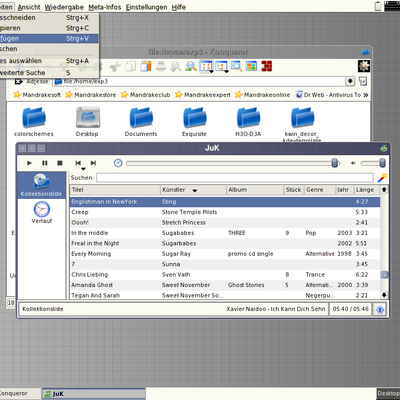The width and height of the screenshot is (400, 400).
Task: Choose the copy entry Strg+C in the menu
Action: click(49, 28)
